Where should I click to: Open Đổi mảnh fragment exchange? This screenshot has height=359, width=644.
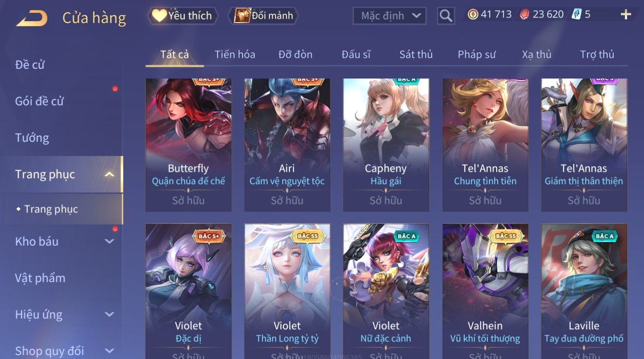click(x=263, y=16)
